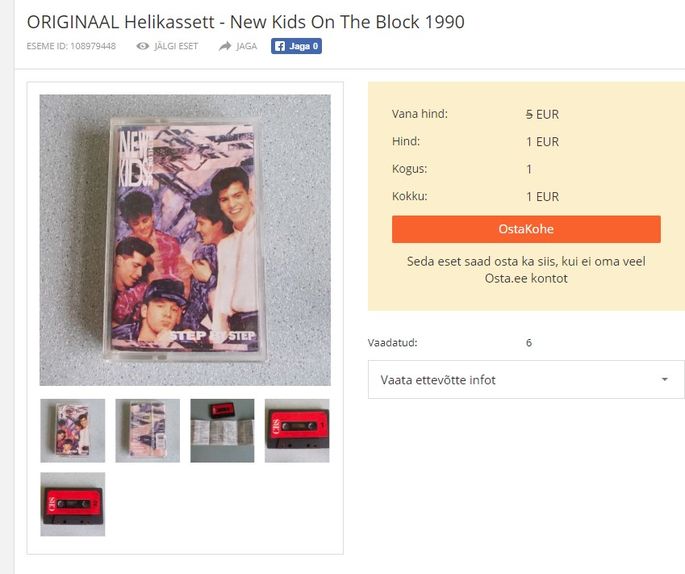Viewport: 685px width, 574px height.
Task: Open the main cassette cover photo
Action: [x=185, y=240]
